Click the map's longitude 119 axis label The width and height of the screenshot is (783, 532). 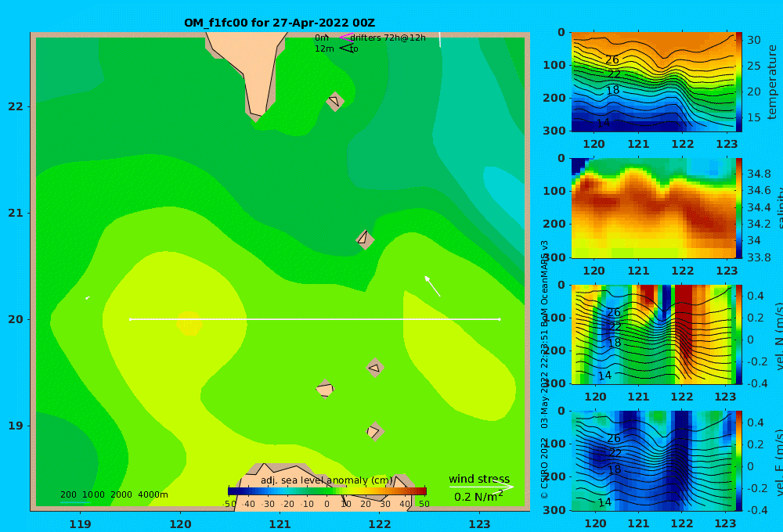coord(81,524)
